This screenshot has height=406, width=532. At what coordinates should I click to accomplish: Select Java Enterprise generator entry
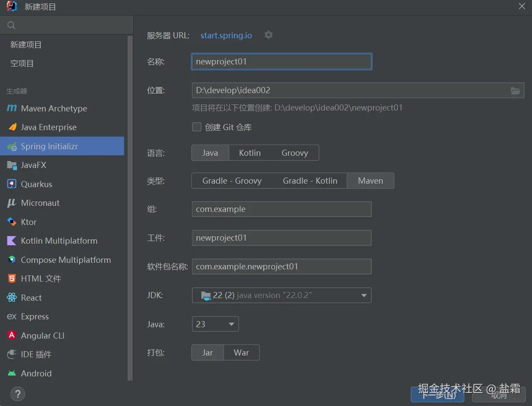coord(62,127)
